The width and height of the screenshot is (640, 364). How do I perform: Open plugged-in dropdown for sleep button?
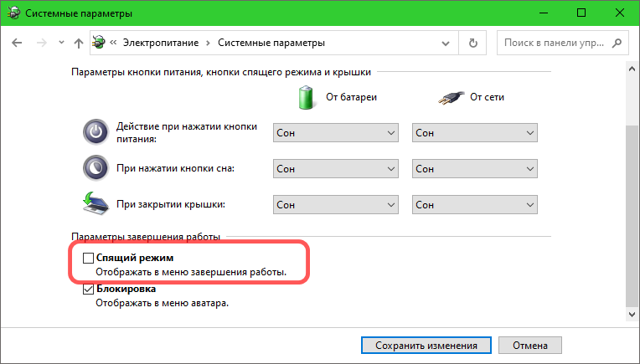[x=474, y=168]
